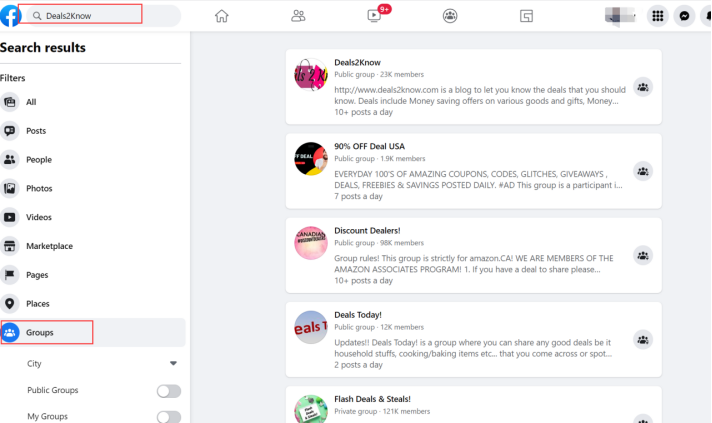Open the Home feed icon

222,16
